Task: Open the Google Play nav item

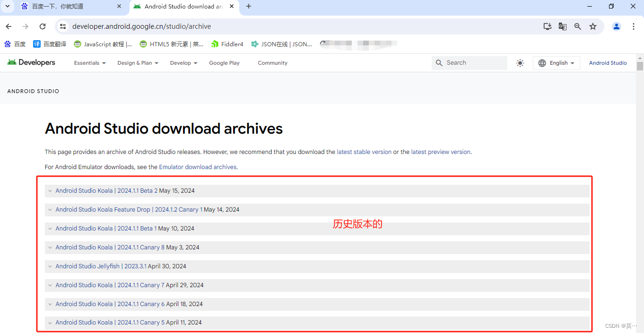Action: point(224,63)
